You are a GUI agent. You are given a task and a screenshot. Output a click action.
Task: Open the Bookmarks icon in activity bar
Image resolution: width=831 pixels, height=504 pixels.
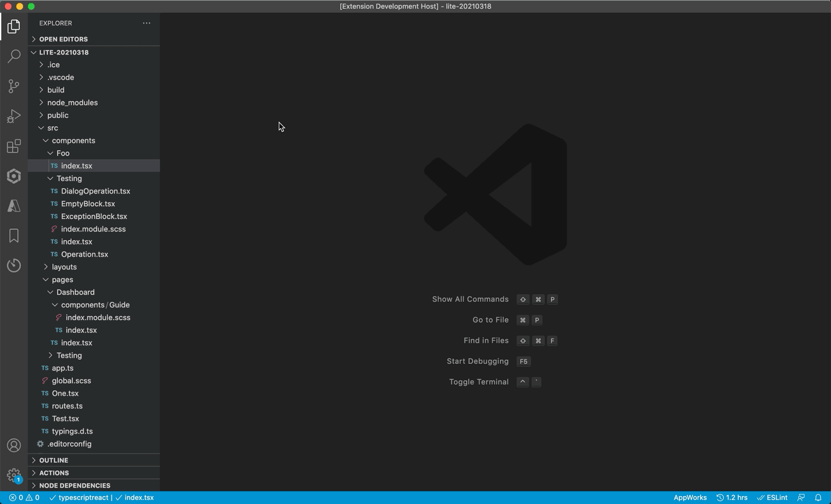pyautogui.click(x=14, y=236)
